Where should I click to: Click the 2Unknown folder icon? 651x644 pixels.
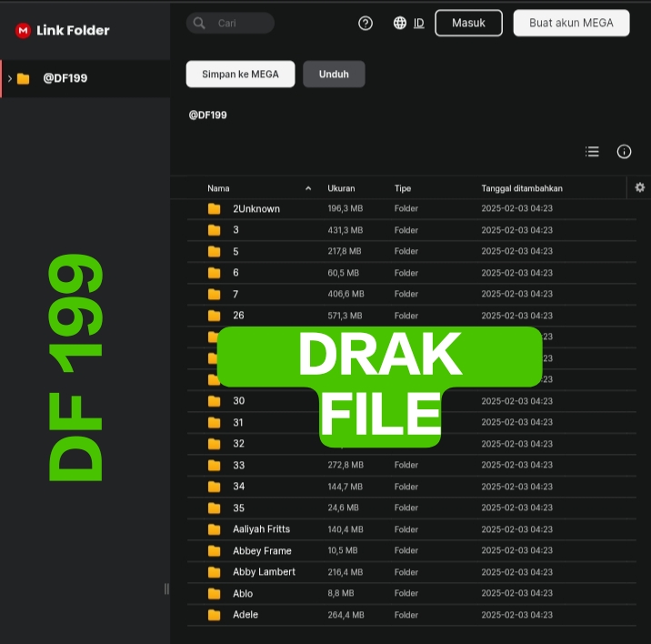coord(215,208)
